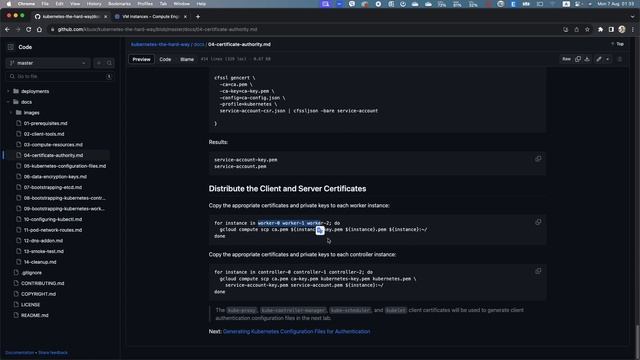Select 04-certificate-authority.md in file tree
This screenshot has width=640, height=360.
tap(53, 155)
